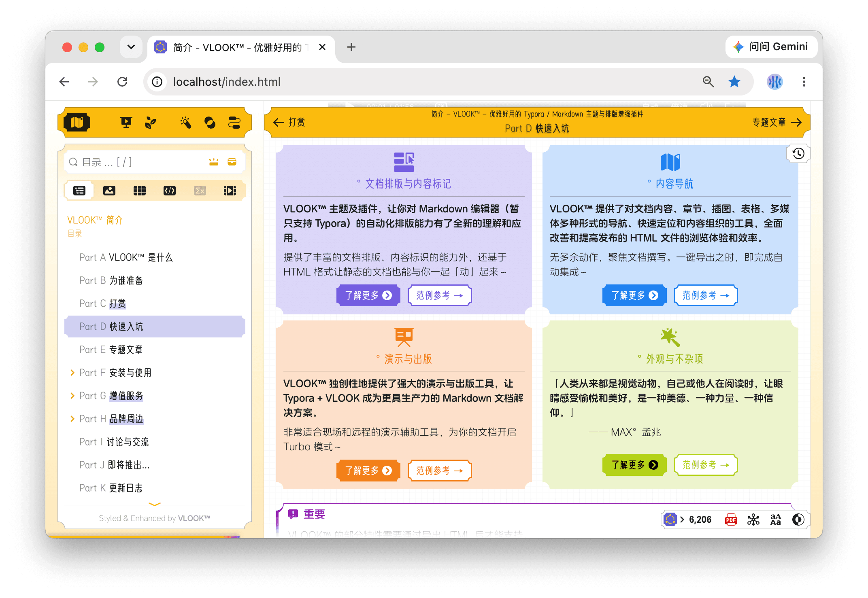
Task: Click the address bar URL localhost/index.html
Action: click(x=227, y=82)
